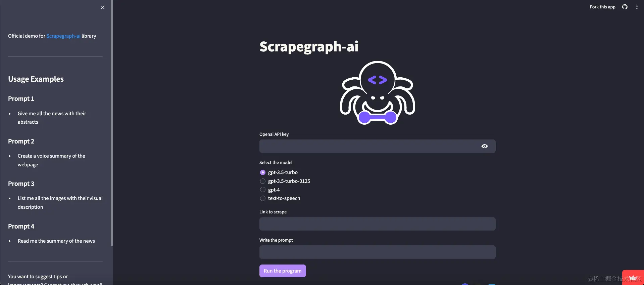Focus the Link to scrape field

click(377, 224)
